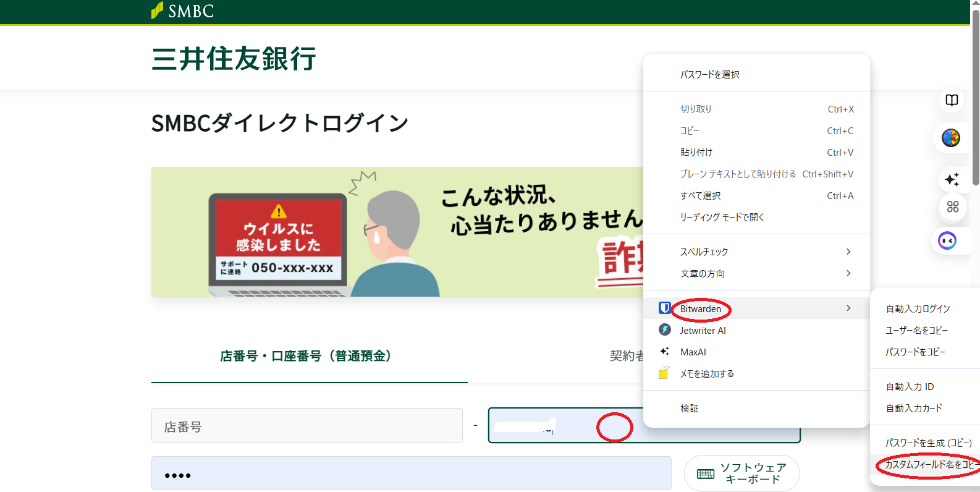
Task: Click the 店番号 input field
Action: coord(306,426)
